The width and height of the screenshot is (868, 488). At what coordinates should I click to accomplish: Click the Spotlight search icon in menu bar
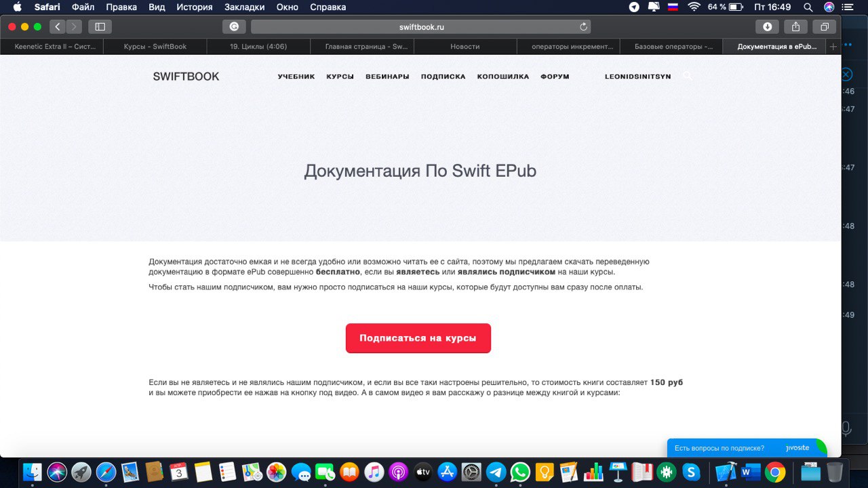point(808,7)
